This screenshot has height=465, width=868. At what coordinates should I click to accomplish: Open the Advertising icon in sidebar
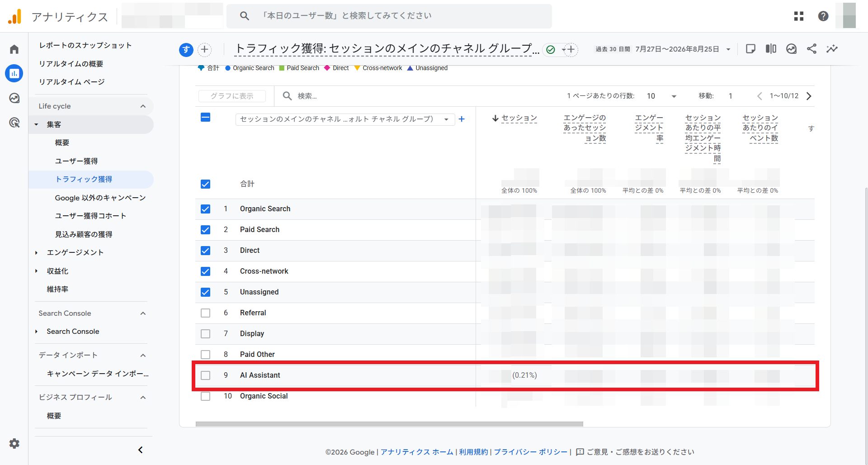(14, 123)
